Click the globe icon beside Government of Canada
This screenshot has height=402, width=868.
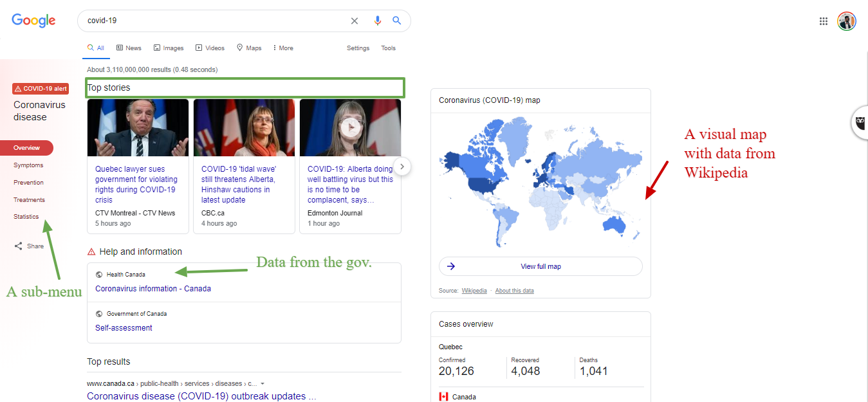[99, 314]
